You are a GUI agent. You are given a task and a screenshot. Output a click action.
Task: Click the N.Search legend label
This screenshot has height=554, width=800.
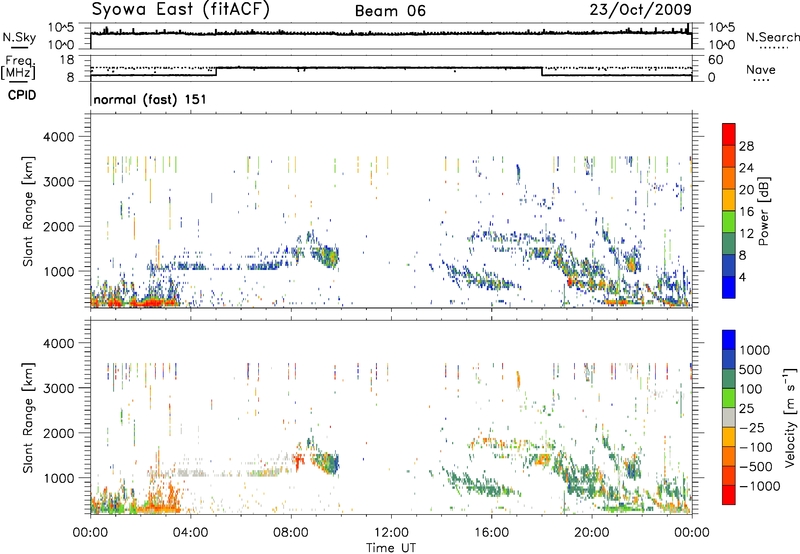pos(772,37)
